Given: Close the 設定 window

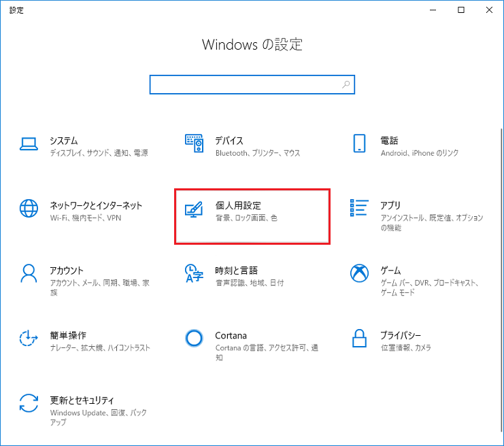Looking at the screenshot, I should (x=489, y=10).
